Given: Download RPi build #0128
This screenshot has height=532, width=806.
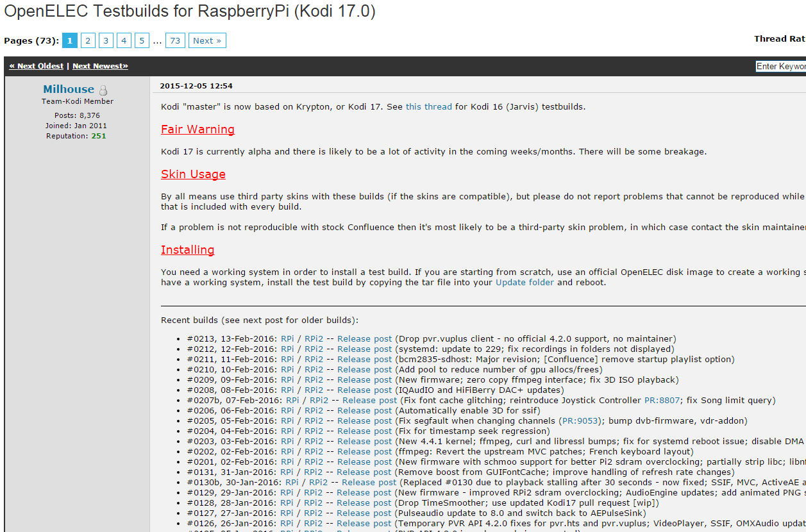Looking at the screenshot, I should pos(287,503).
